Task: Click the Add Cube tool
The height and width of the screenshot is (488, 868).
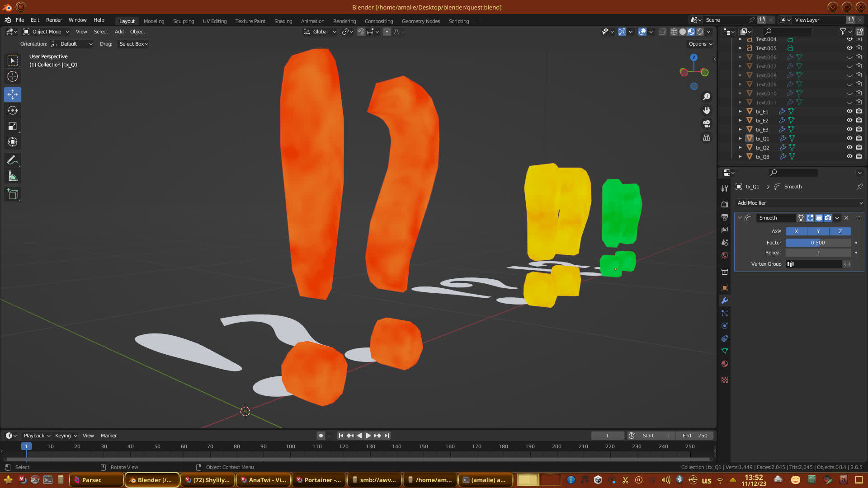Action: (x=13, y=194)
